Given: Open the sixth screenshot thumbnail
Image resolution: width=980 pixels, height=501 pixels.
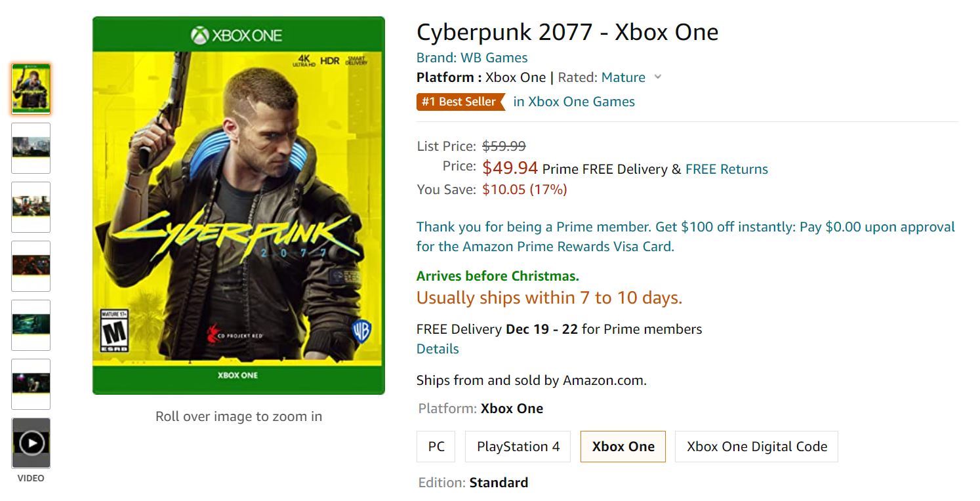Looking at the screenshot, I should pyautogui.click(x=31, y=384).
